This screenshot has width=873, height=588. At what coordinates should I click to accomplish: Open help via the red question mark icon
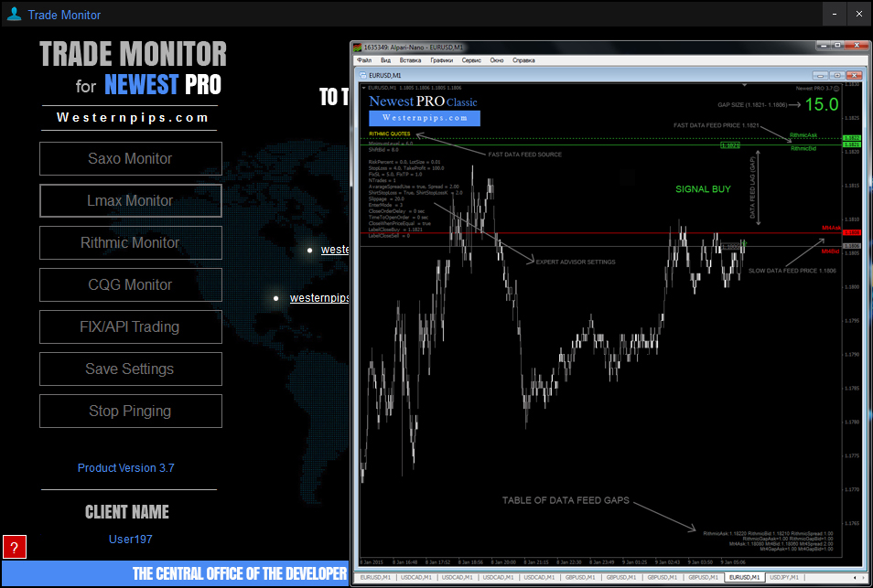15,548
